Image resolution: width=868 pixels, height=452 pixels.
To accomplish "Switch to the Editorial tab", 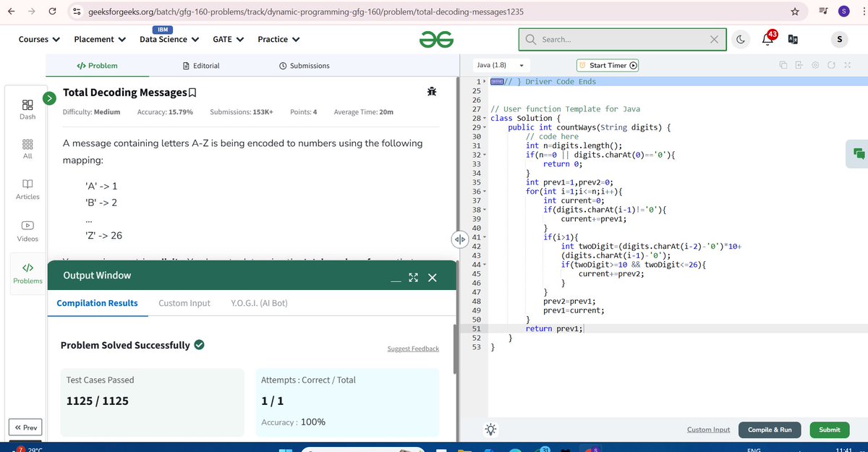I will (200, 65).
